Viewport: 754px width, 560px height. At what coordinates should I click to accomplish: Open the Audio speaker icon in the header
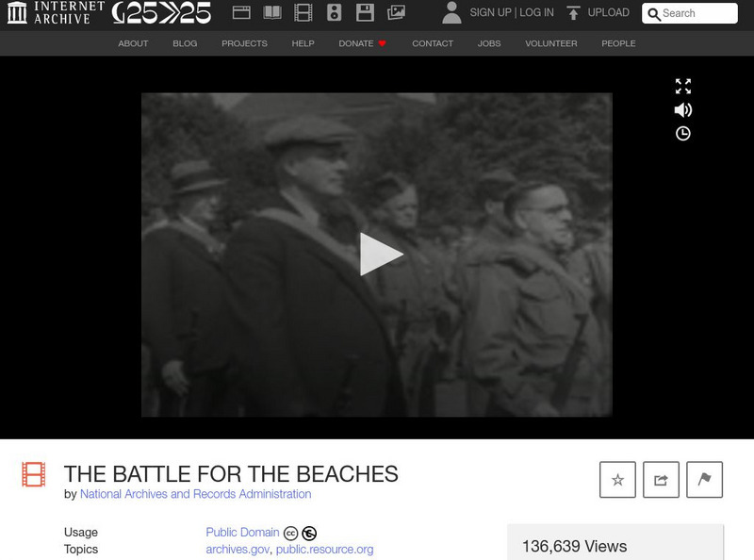[x=334, y=12]
